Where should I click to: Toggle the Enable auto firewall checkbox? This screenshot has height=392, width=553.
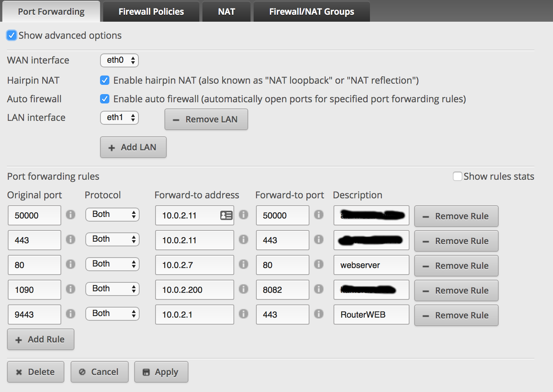(105, 99)
